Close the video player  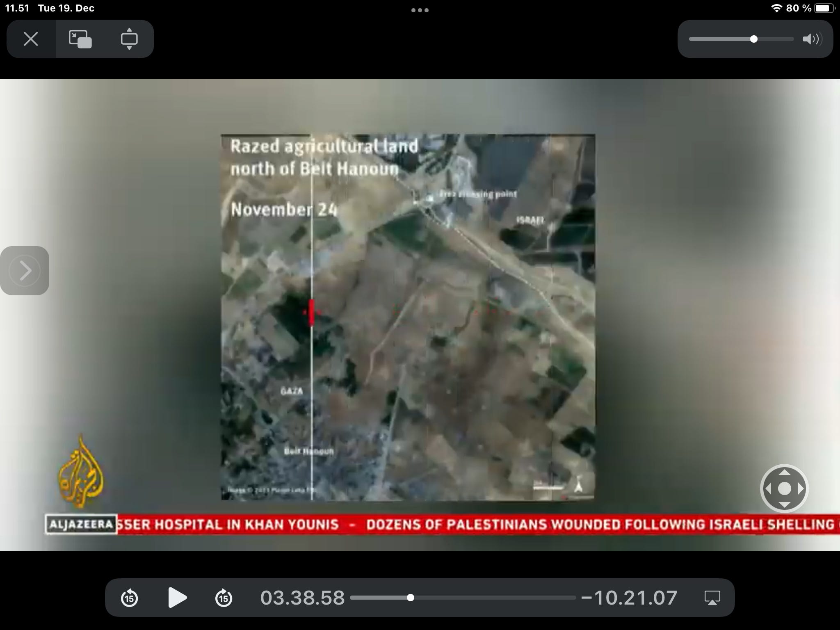pyautogui.click(x=31, y=39)
